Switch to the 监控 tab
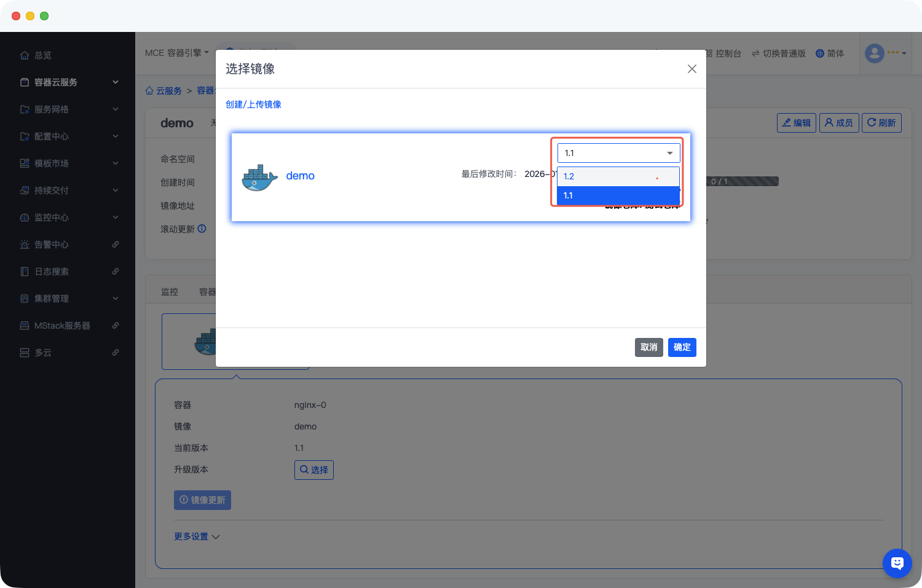 point(170,292)
